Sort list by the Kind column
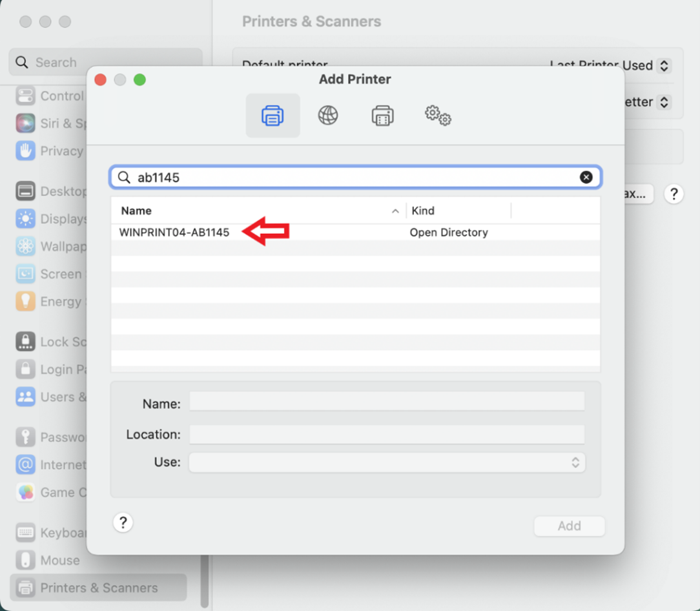The width and height of the screenshot is (700, 611). coord(457,211)
